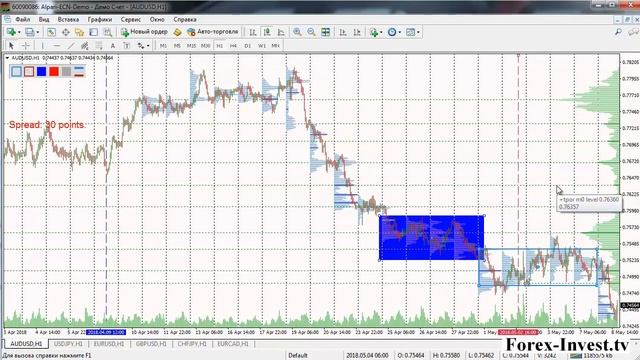Switch timeframe to M30

(x=205, y=46)
